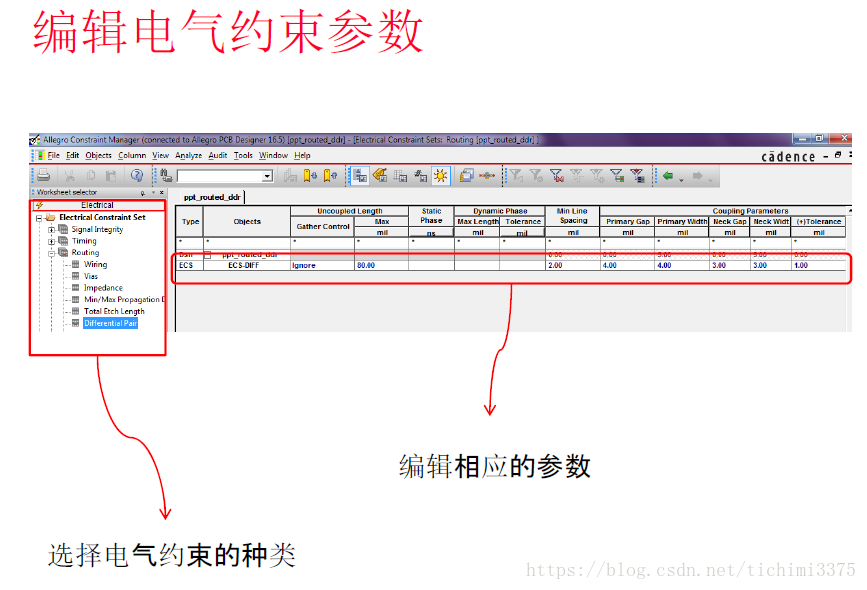This screenshot has width=867, height=590.
Task: Click the funnel with green-red grid icon
Action: click(x=617, y=176)
